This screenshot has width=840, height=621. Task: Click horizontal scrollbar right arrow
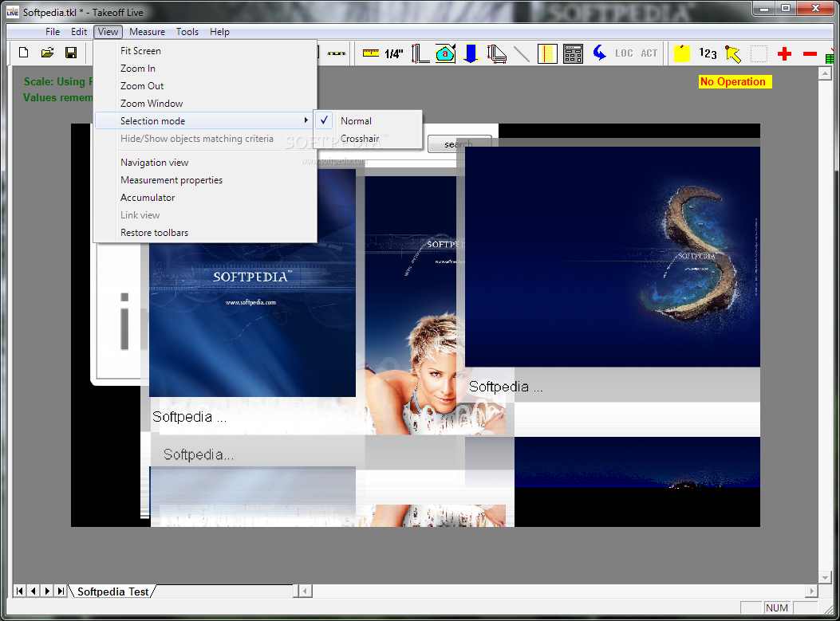point(811,591)
